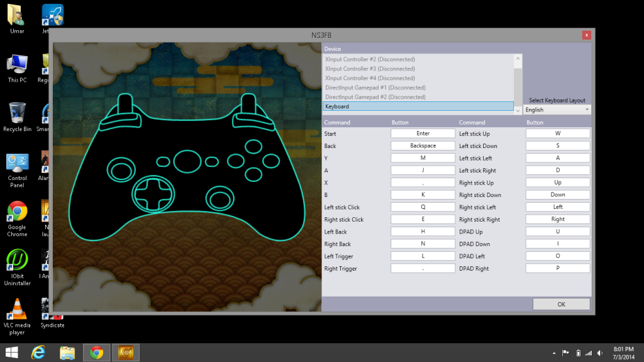Click the Start command key field
The image size is (644, 362).
tap(423, 133)
